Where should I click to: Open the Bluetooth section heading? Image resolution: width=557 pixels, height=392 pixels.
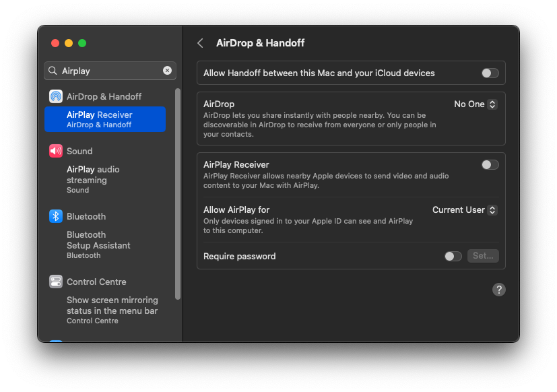[86, 216]
